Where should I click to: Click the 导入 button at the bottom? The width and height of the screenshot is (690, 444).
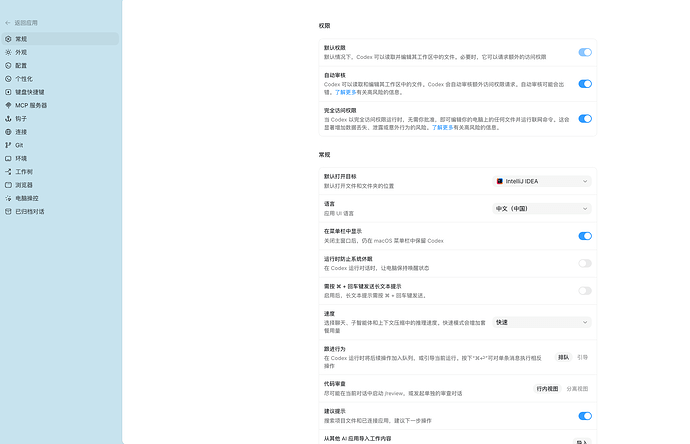click(582, 441)
